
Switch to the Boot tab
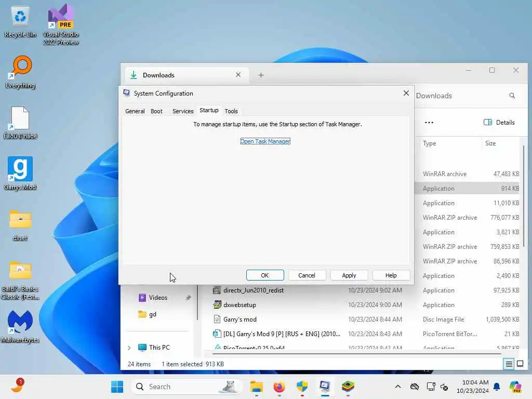(156, 111)
